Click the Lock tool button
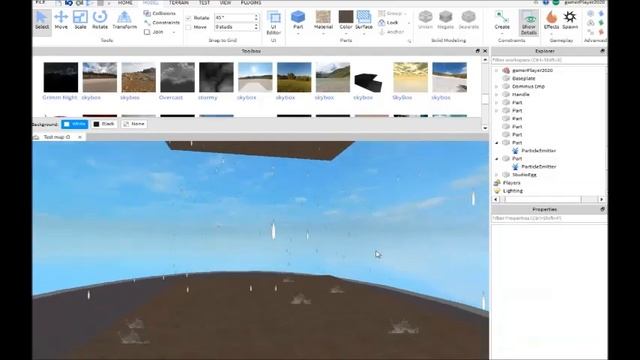 pyautogui.click(x=389, y=22)
